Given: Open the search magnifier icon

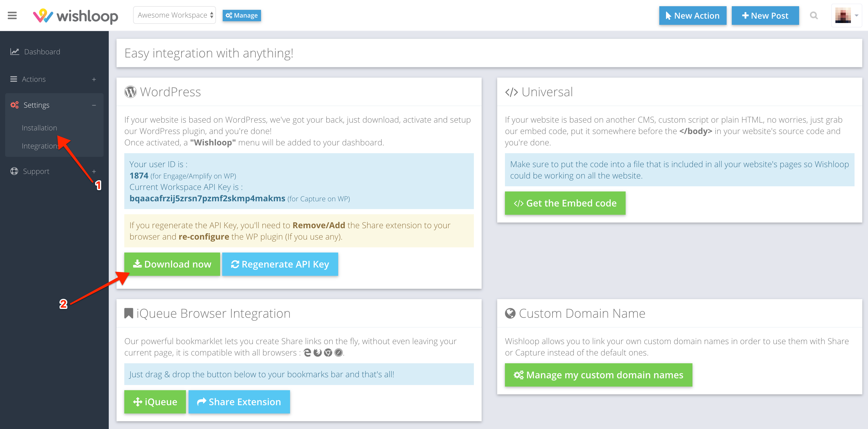Looking at the screenshot, I should click(x=814, y=16).
